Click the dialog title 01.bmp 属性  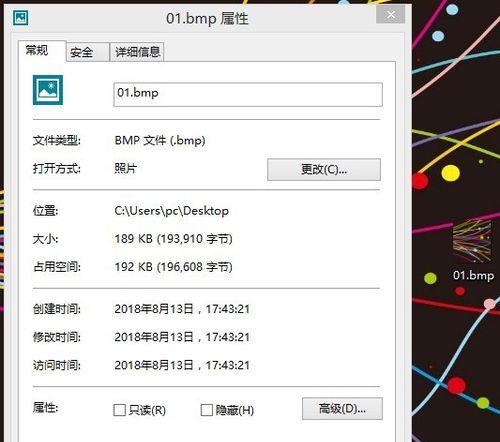(x=207, y=18)
